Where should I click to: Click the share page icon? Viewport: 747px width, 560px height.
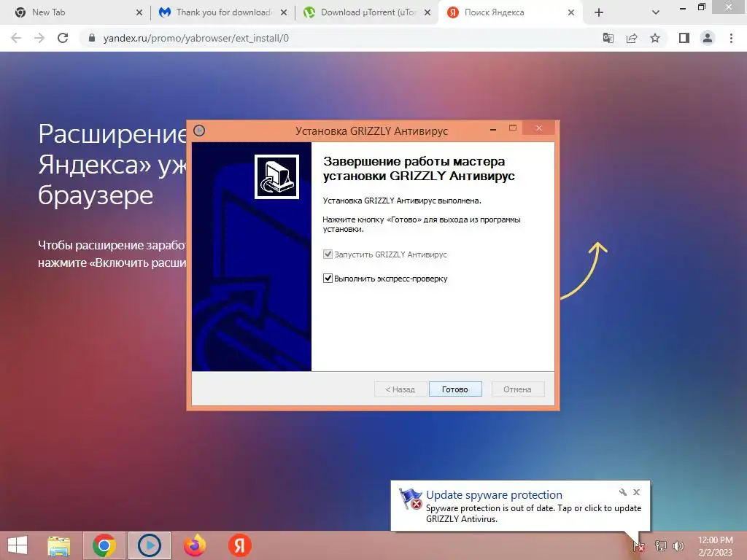[x=632, y=38]
